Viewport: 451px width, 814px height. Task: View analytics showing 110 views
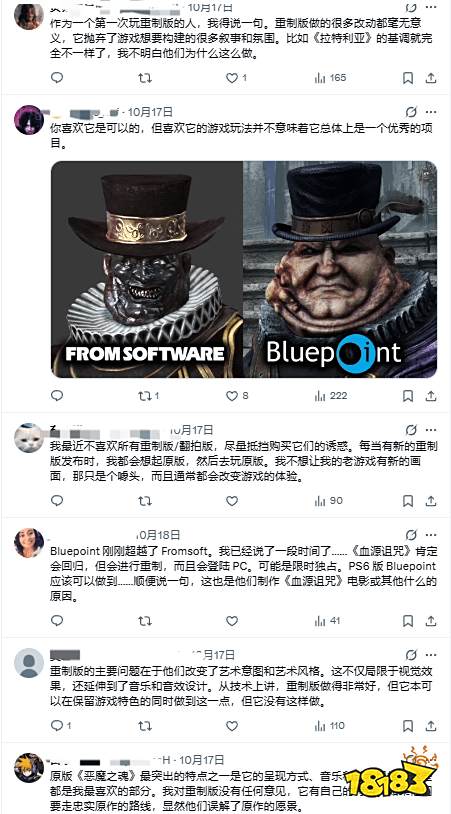click(329, 725)
